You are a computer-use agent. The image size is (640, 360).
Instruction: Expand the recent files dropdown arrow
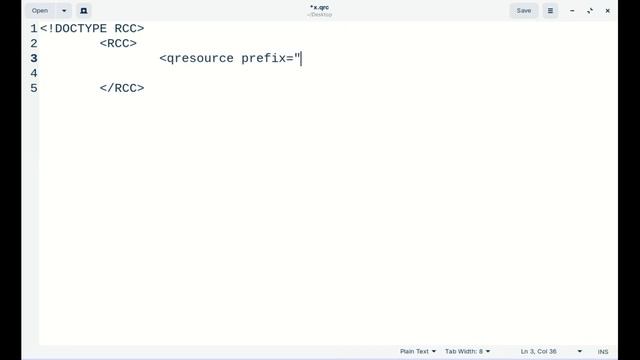click(64, 11)
